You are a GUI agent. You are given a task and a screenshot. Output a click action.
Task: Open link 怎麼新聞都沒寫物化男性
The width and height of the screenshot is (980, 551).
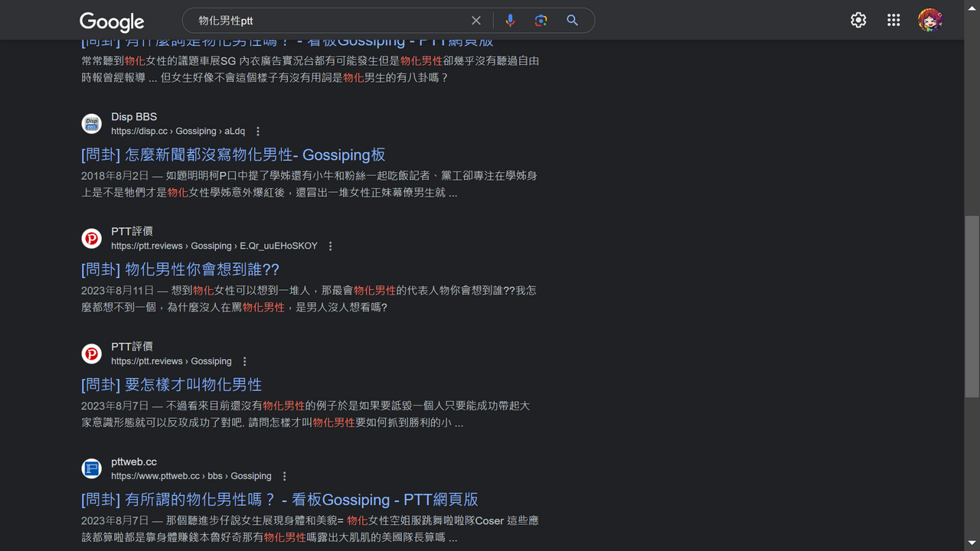pyautogui.click(x=234, y=155)
